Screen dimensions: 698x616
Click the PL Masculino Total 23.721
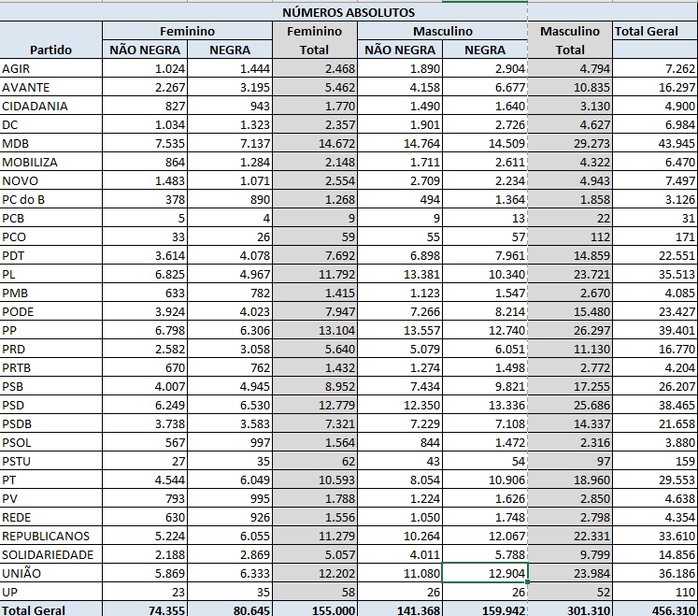(570, 274)
